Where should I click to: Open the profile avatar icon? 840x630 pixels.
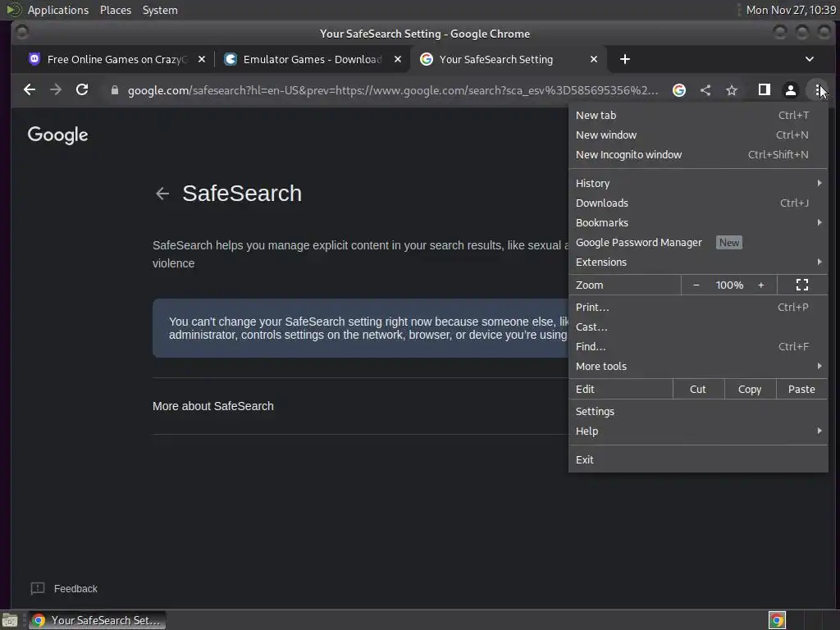pyautogui.click(x=791, y=90)
